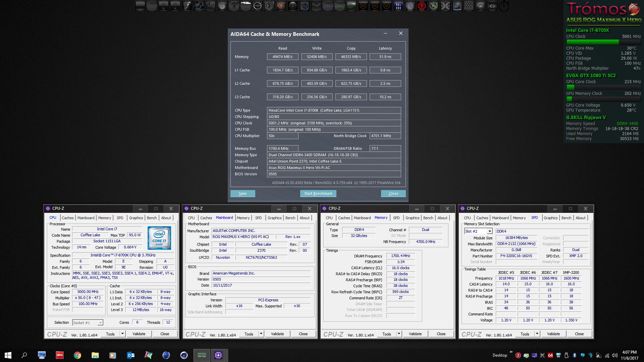644x362 pixels.
Task: Click Start Benchmark in AIDA64
Action: pyautogui.click(x=318, y=193)
